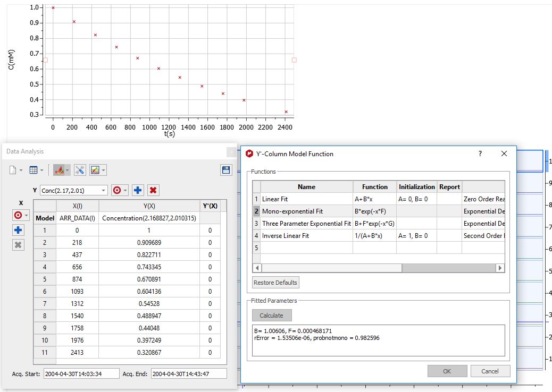Click the wrench and screwdriver settings icon
The image size is (552, 392).
(x=80, y=170)
